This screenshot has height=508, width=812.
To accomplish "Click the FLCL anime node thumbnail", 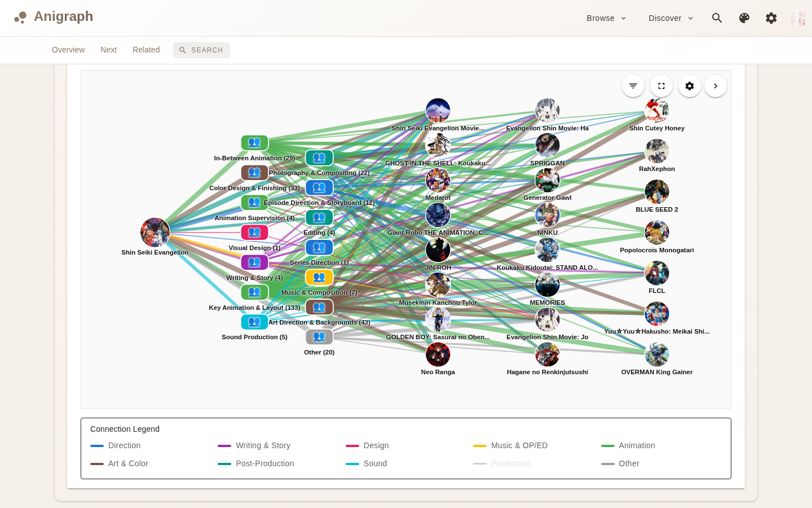I will coord(657,273).
